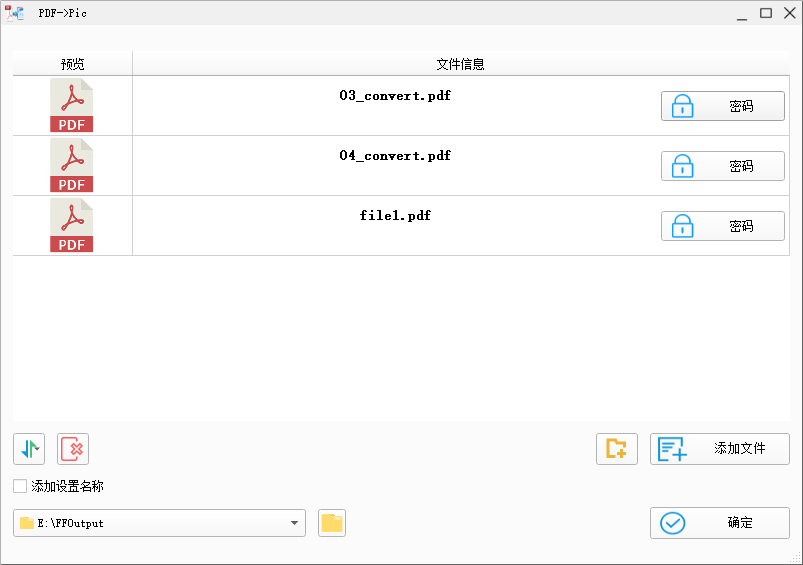This screenshot has width=803, height=565.
Task: Select the 04_convert.pdf file name
Action: (395, 156)
